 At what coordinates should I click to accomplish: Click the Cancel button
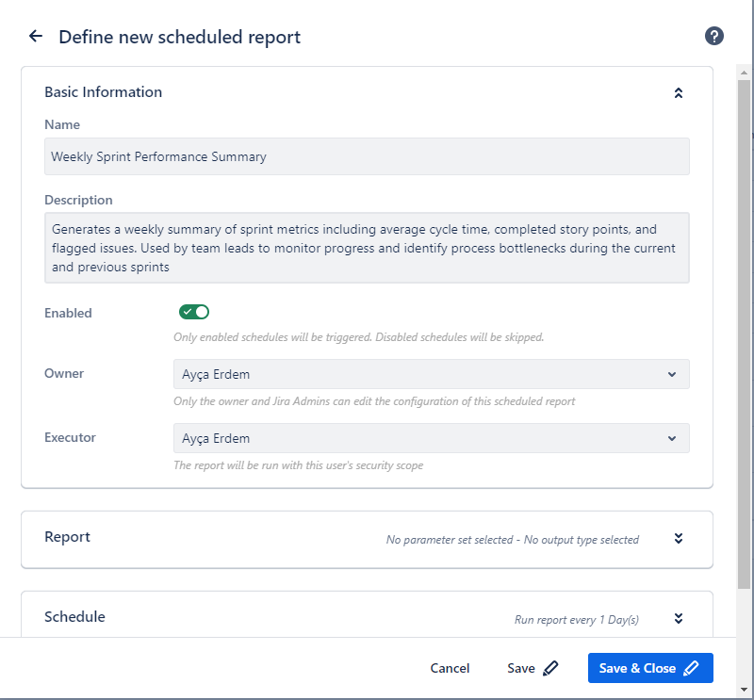point(450,668)
